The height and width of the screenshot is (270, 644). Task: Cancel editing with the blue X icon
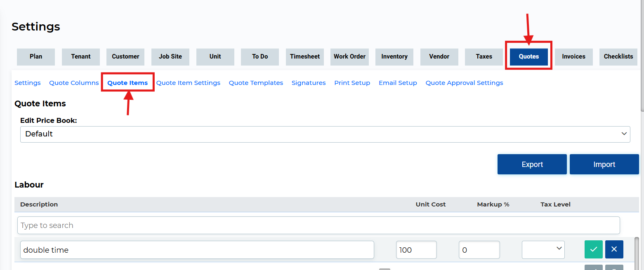(x=614, y=249)
